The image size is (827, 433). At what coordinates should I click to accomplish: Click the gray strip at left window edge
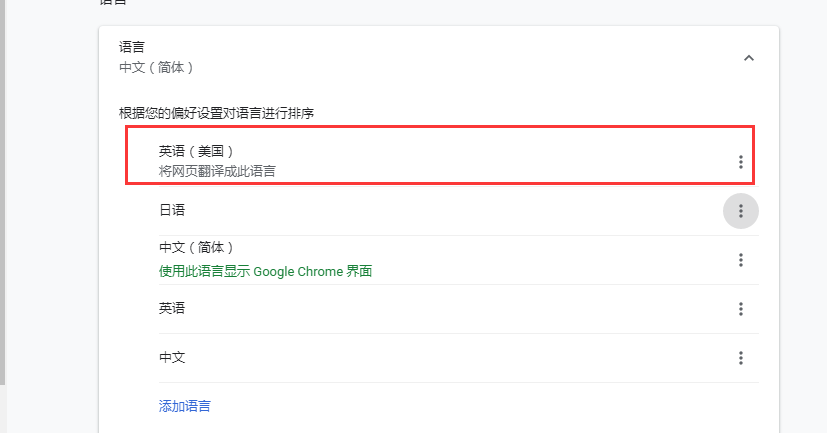3,200
